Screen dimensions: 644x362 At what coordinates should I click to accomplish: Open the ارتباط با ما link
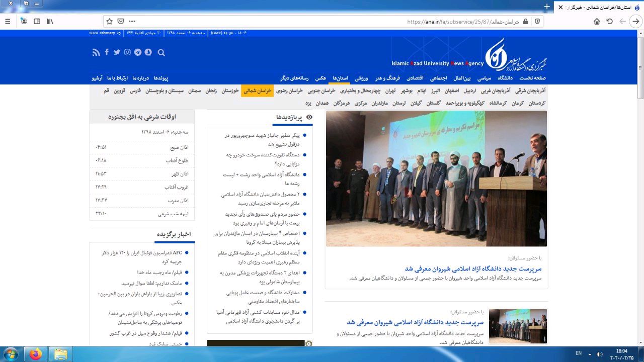coord(118,78)
